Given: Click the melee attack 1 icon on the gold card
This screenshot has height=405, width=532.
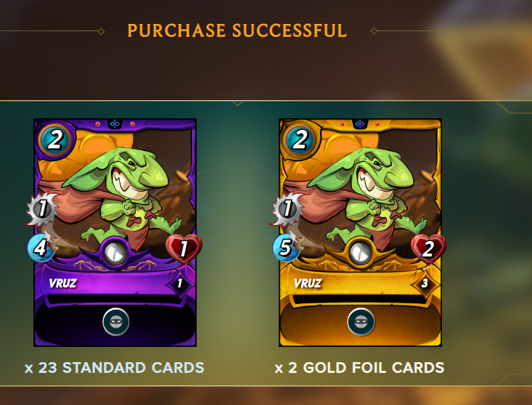Looking at the screenshot, I should coord(287,208).
